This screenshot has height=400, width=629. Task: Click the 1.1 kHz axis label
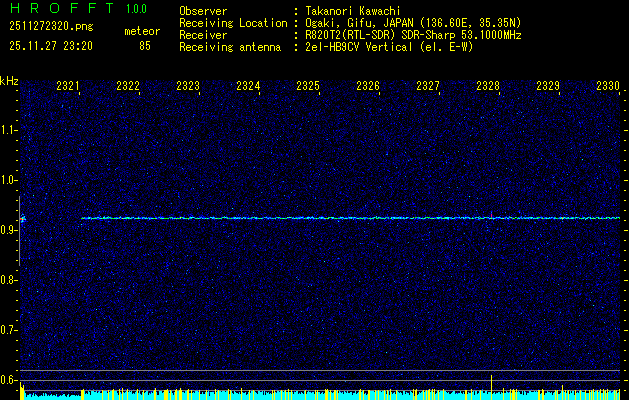click(9, 130)
